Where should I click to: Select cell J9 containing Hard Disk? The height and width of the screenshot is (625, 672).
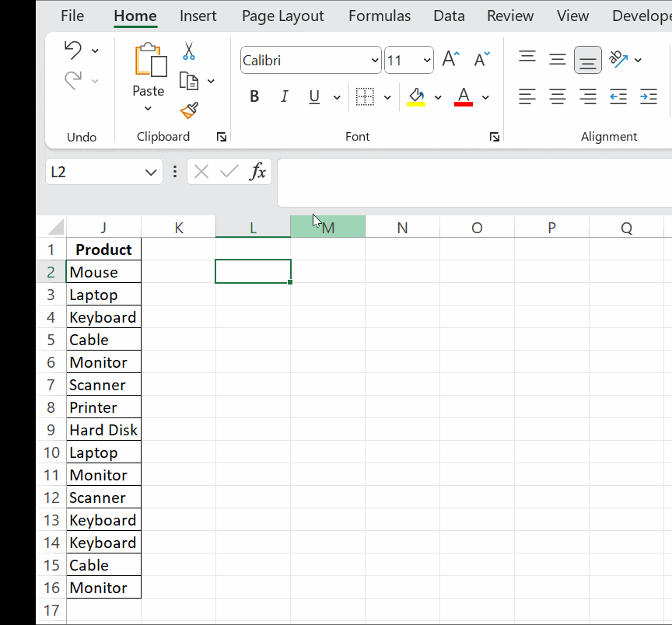pyautogui.click(x=103, y=429)
